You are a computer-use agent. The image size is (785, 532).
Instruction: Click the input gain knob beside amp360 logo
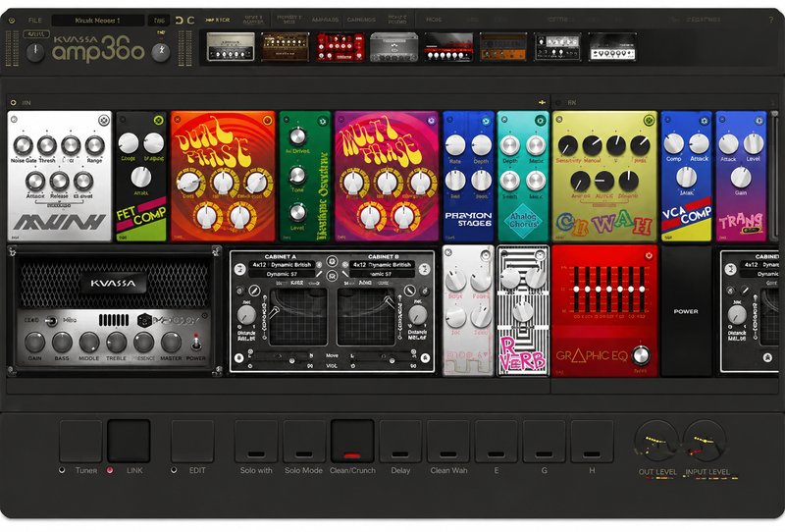(35, 52)
